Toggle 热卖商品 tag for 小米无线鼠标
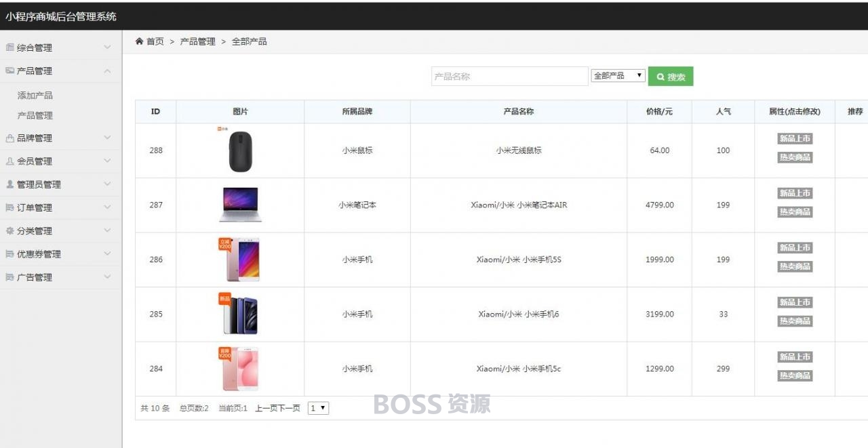Image resolution: width=868 pixels, height=448 pixels. [x=795, y=158]
